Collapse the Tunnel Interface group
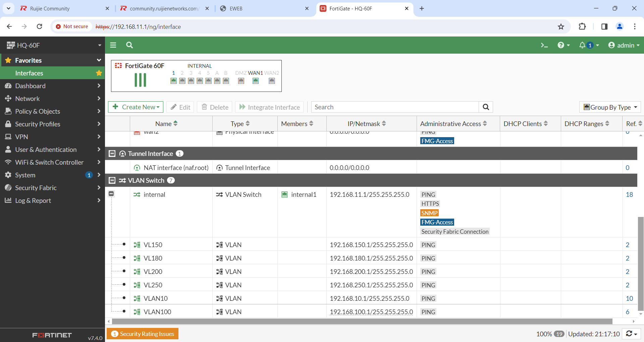The image size is (644, 342). [x=112, y=154]
